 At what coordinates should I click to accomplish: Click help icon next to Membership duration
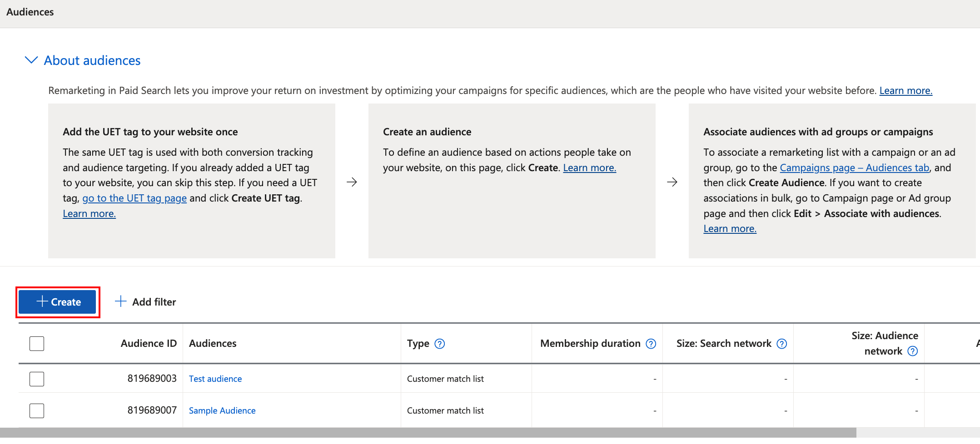click(x=651, y=344)
